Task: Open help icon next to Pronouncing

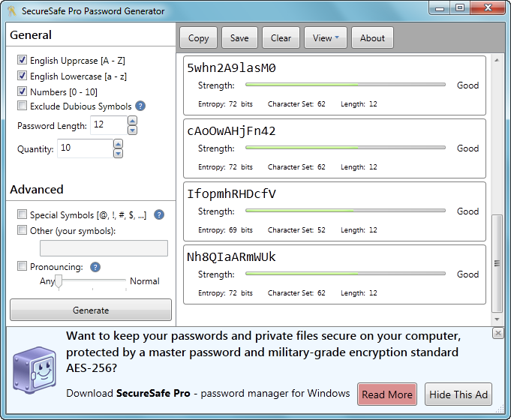Action: point(95,267)
